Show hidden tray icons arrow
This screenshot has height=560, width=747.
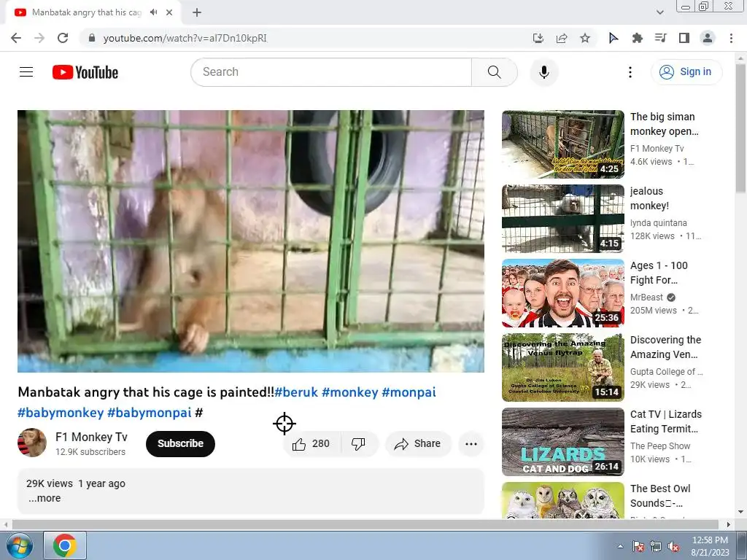[620, 546]
